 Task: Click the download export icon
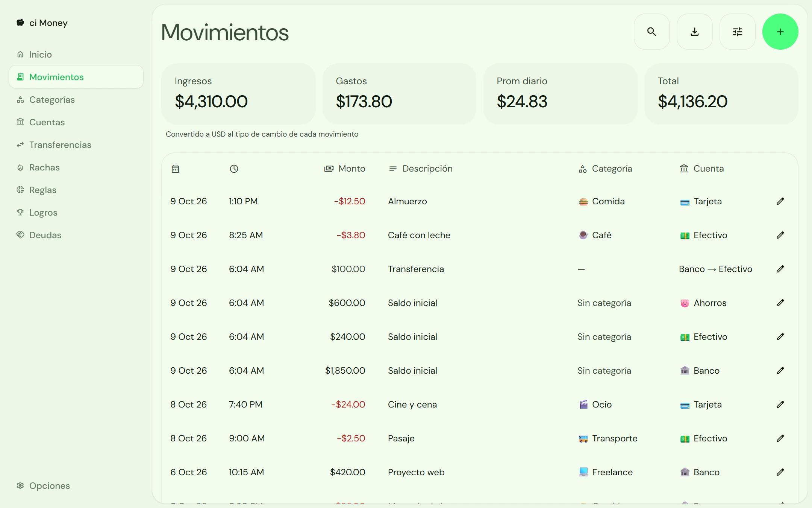(694, 32)
